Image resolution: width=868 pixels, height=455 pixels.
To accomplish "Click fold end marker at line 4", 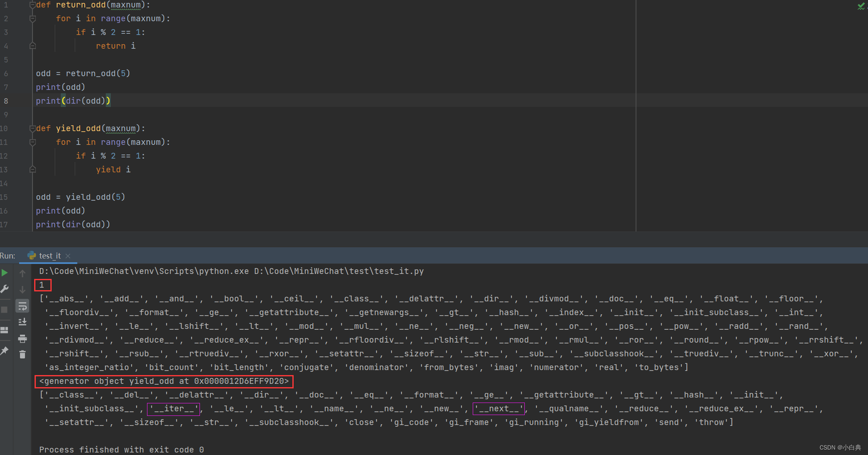I will 32,46.
